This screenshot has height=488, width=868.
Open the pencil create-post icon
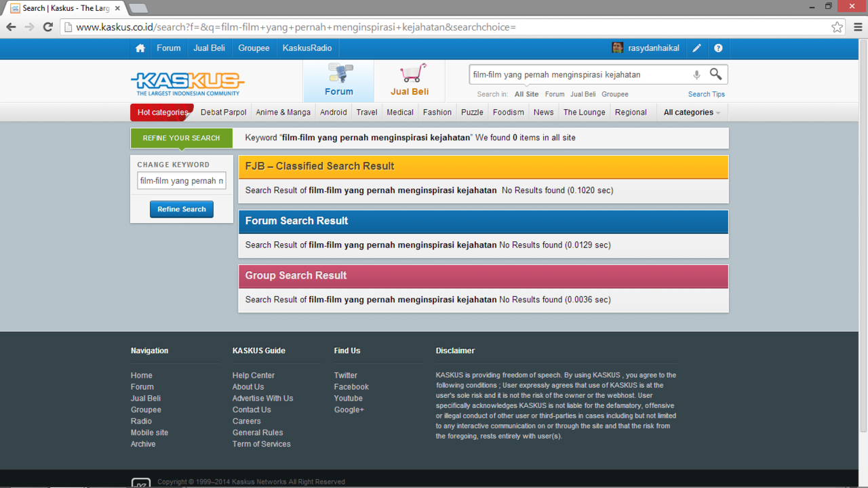point(696,48)
